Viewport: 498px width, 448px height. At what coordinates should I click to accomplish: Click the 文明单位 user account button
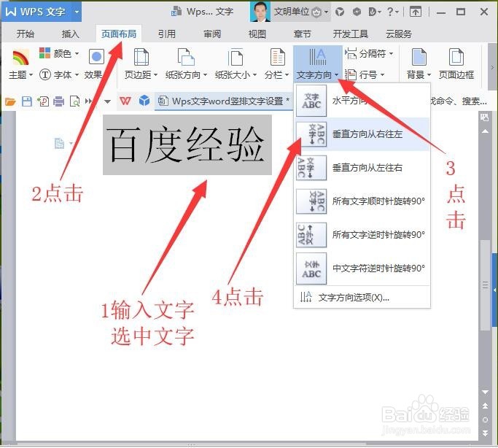[290, 12]
